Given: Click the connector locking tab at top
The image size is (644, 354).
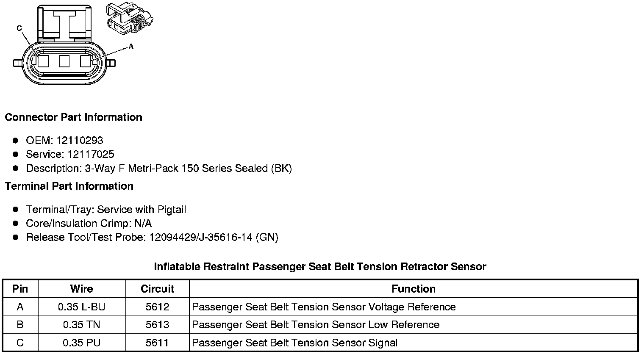Looking at the screenshot, I should coord(64,21).
